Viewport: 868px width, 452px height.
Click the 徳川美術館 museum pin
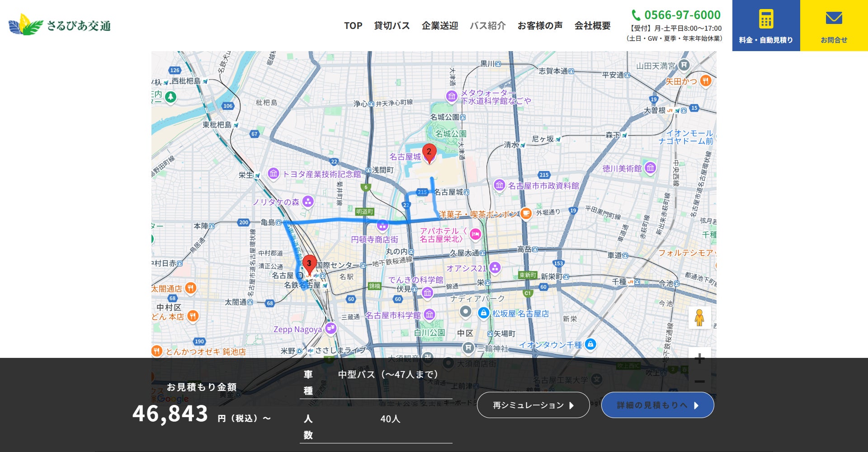pyautogui.click(x=650, y=168)
